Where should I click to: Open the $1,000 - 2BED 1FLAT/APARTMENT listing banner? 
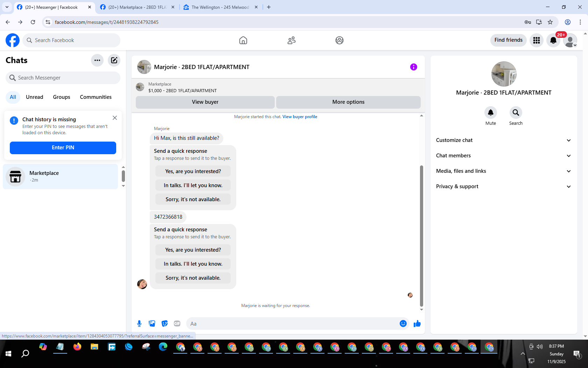278,87
